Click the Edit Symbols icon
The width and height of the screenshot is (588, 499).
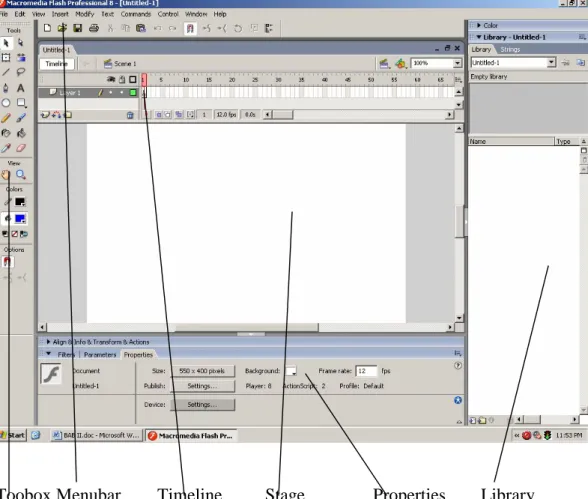point(400,64)
